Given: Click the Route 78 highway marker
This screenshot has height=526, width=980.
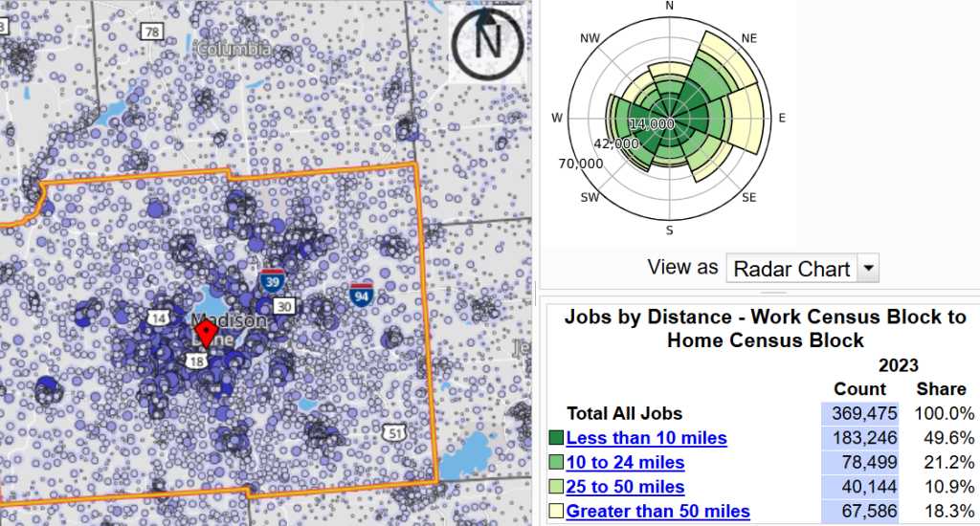Looking at the screenshot, I should [x=150, y=32].
